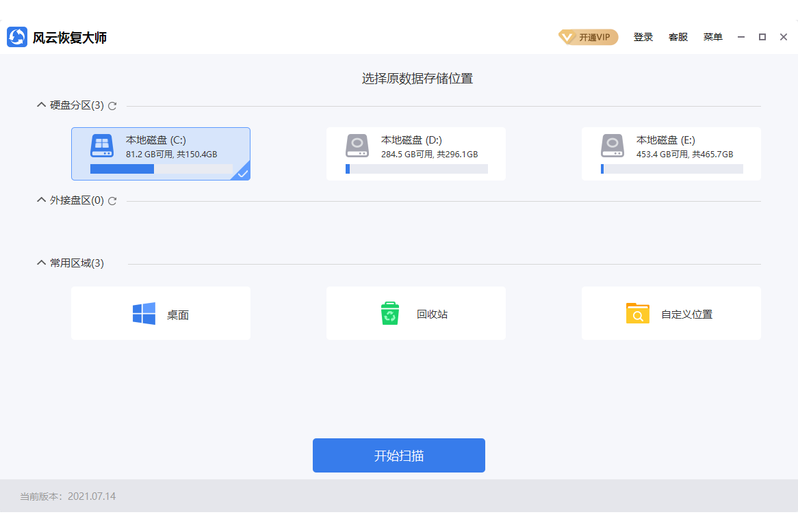
Task: Select the local disk D: drive icon
Action: coord(357,146)
